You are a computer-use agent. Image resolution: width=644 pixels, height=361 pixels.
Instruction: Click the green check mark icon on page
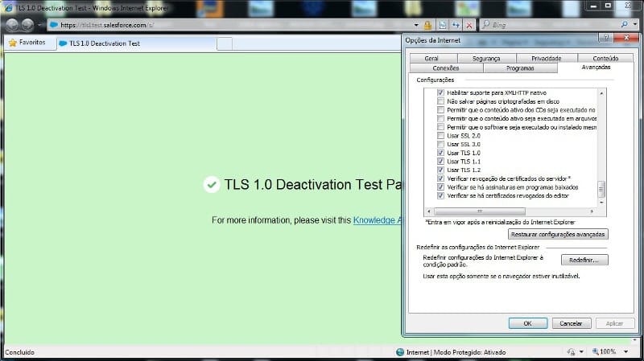pyautogui.click(x=212, y=185)
